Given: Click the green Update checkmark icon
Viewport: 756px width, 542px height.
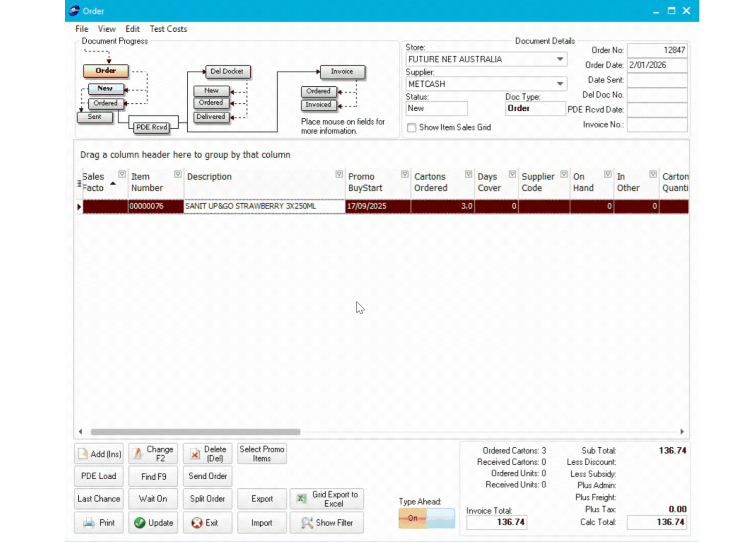Looking at the screenshot, I should [140, 523].
